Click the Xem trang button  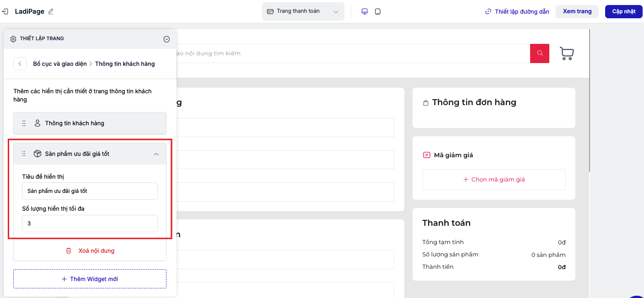[x=577, y=11]
